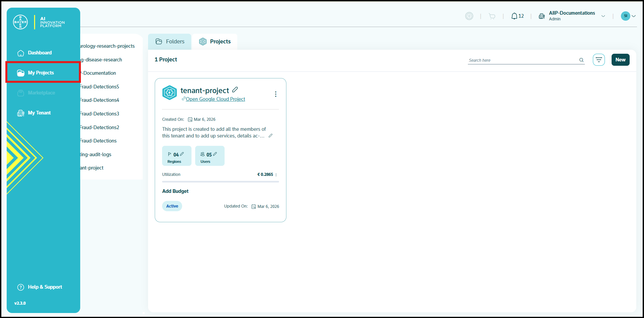Edit the Users count with the pencil icon
Screen dimensions: 644x318
215,154
